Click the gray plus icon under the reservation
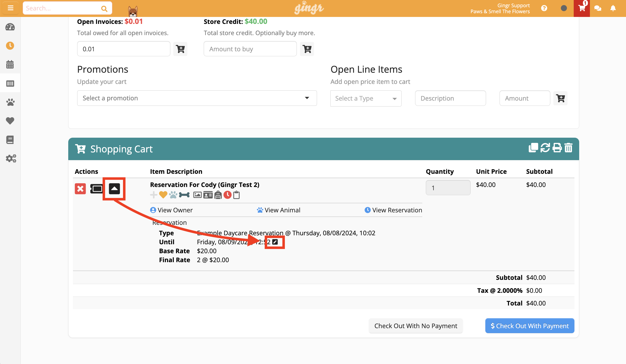 pos(154,195)
